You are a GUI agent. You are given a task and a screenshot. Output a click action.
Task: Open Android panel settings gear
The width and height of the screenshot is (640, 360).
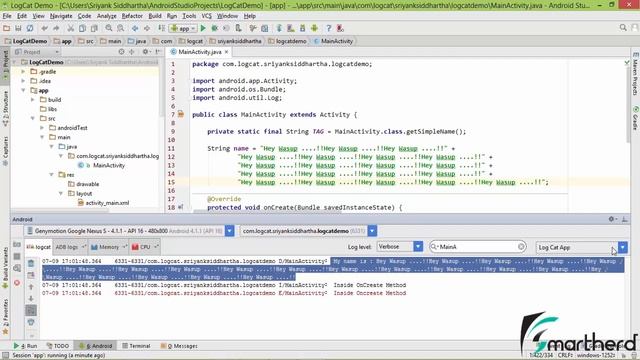click(x=612, y=219)
